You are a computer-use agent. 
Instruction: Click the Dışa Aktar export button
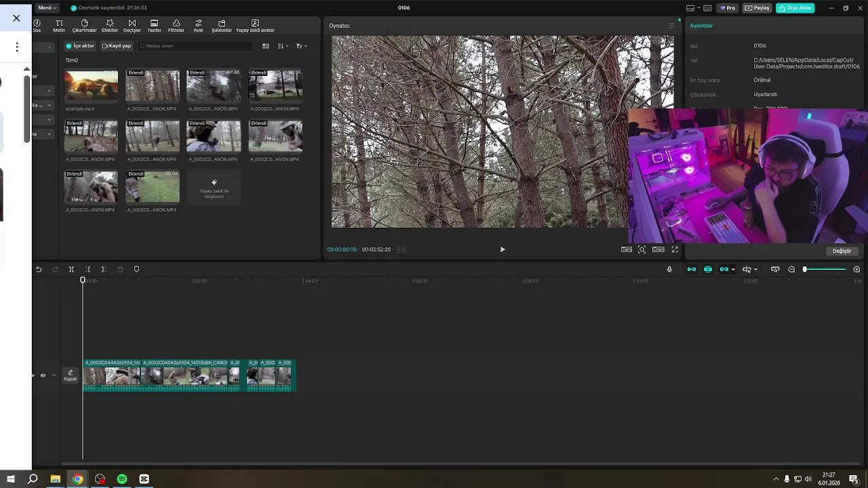coord(795,8)
